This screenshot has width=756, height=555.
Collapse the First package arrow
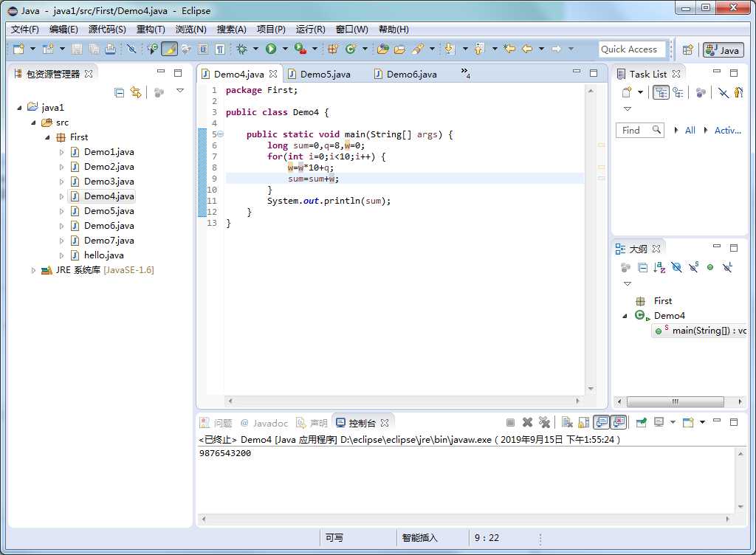(48, 137)
